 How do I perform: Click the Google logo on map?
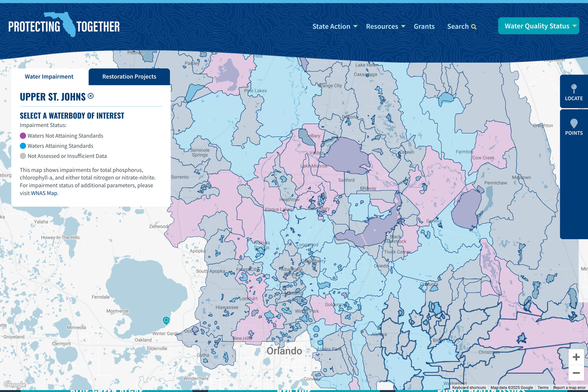point(15,385)
